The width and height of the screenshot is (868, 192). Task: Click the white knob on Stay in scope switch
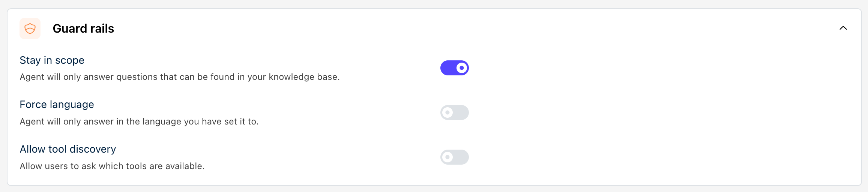(462, 68)
